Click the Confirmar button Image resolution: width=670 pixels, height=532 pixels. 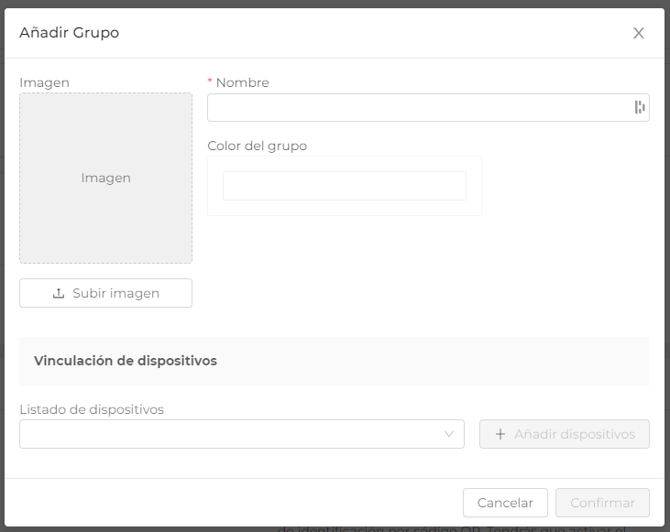coord(602,503)
